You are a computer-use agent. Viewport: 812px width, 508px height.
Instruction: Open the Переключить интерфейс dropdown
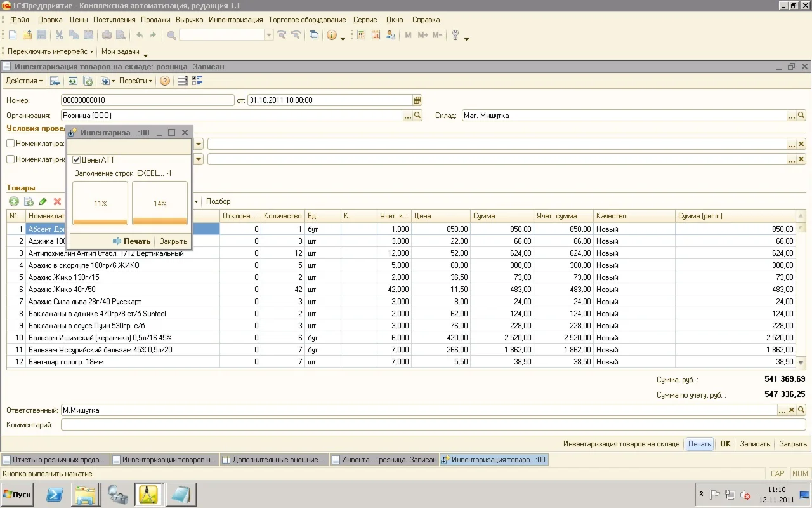click(x=50, y=51)
